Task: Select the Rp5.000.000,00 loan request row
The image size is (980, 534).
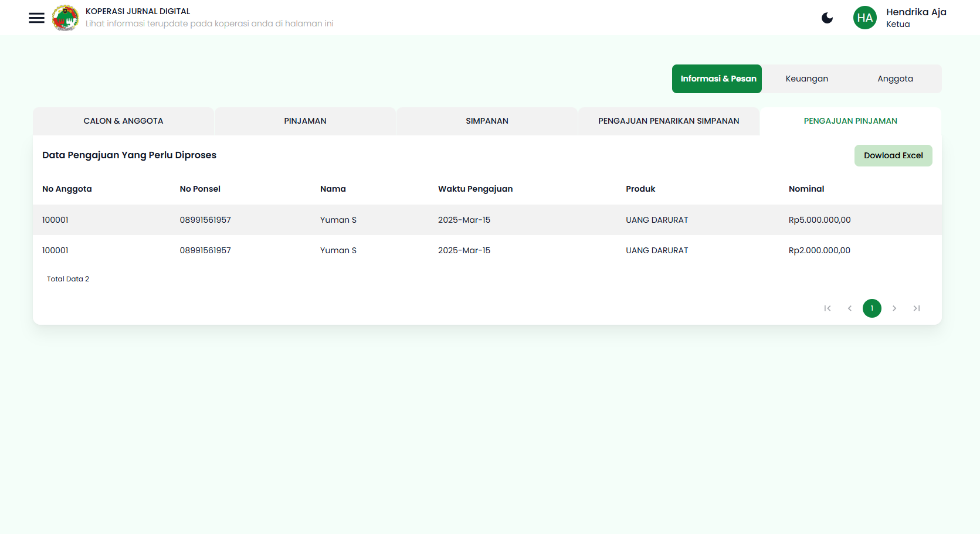Action: point(469,220)
